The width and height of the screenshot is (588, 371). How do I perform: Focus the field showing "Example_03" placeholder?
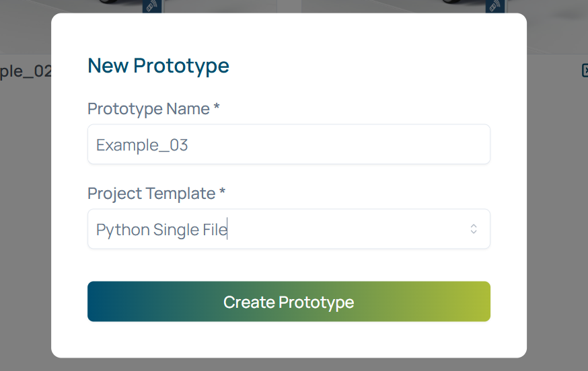[x=289, y=145]
